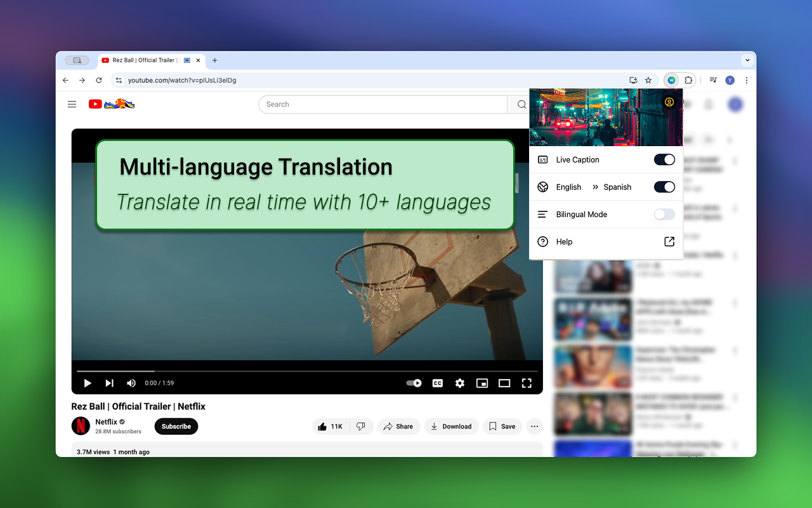The height and width of the screenshot is (508, 812).
Task: Open the Netflix channel avatar
Action: [x=81, y=426]
